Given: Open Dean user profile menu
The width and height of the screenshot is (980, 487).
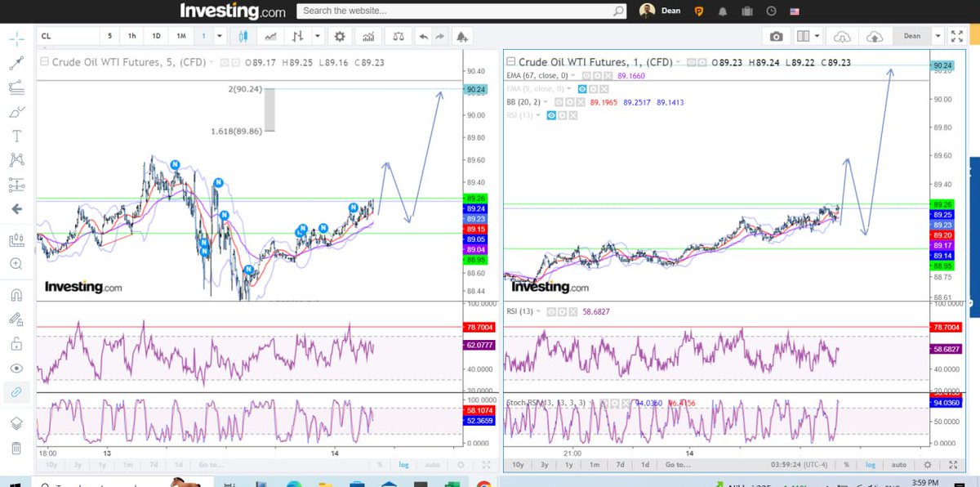Looking at the screenshot, I should 659,11.
